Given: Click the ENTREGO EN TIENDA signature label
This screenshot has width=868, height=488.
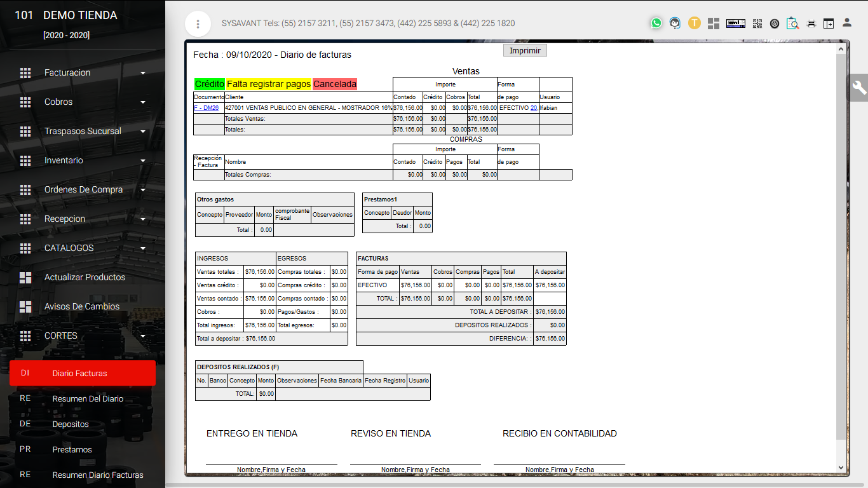Looking at the screenshot, I should click(x=252, y=433).
